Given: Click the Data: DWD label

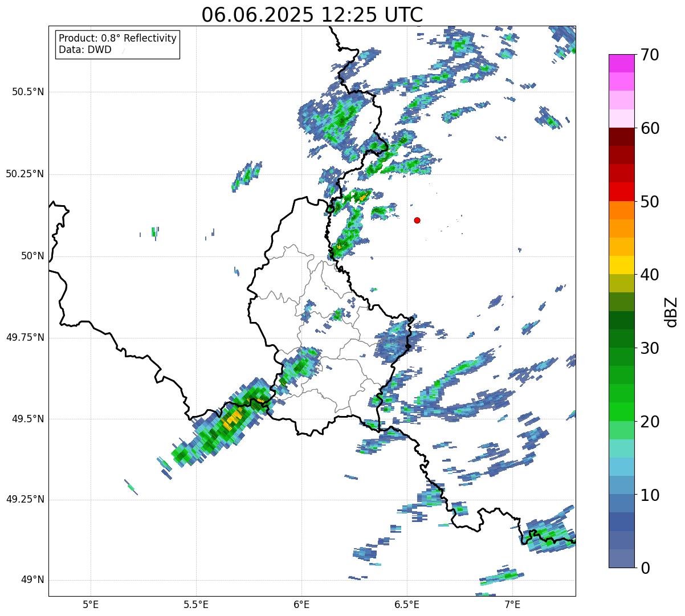Looking at the screenshot, I should [x=85, y=50].
